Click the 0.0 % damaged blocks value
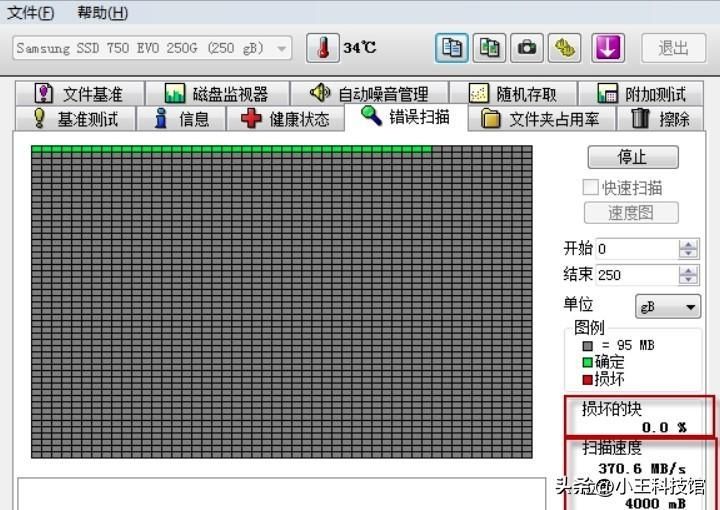Screen dimensions: 720x510 (x=664, y=427)
